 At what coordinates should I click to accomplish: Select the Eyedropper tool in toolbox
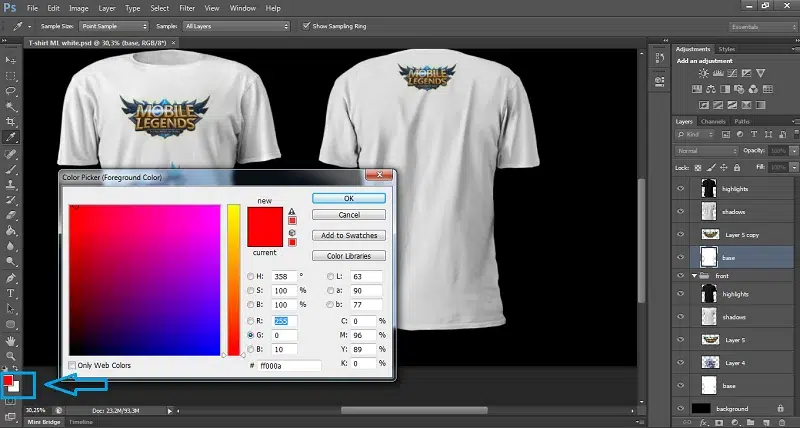coord(10,137)
